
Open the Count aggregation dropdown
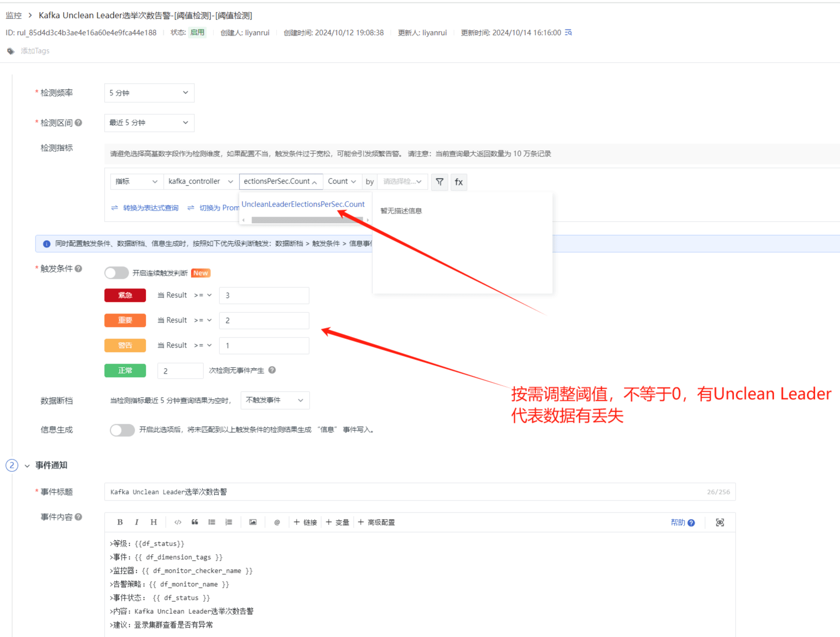click(x=342, y=181)
